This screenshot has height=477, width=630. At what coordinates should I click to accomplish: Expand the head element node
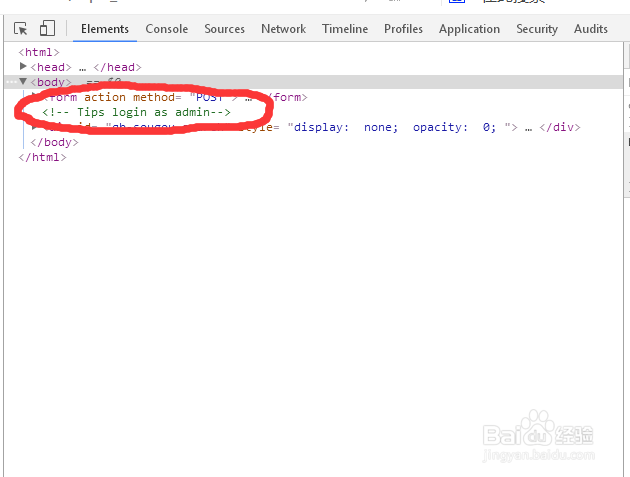[23, 66]
